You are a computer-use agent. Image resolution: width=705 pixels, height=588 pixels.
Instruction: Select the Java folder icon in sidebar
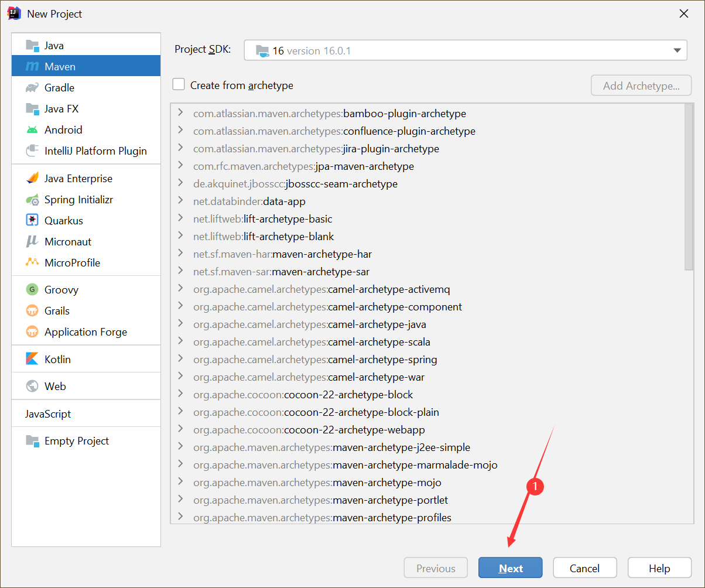point(32,46)
